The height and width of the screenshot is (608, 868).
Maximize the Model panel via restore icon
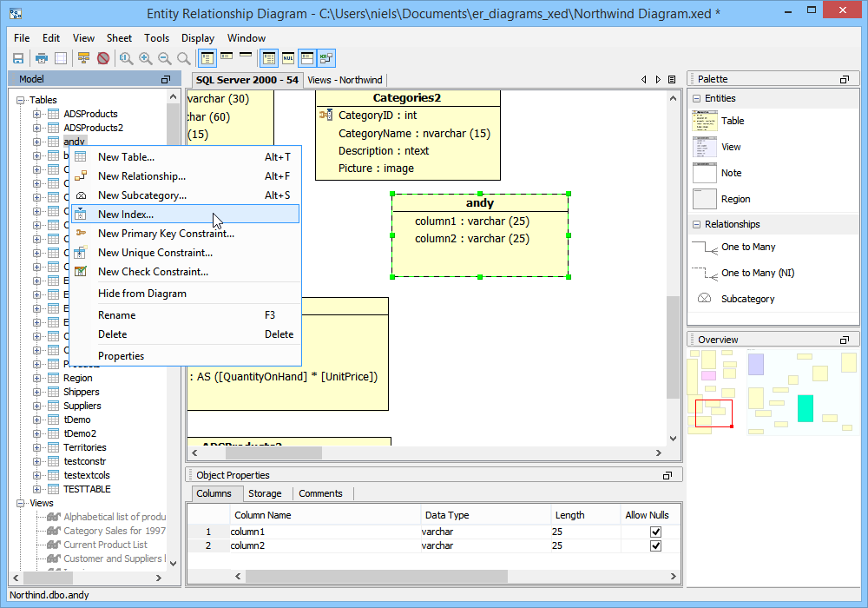click(166, 80)
